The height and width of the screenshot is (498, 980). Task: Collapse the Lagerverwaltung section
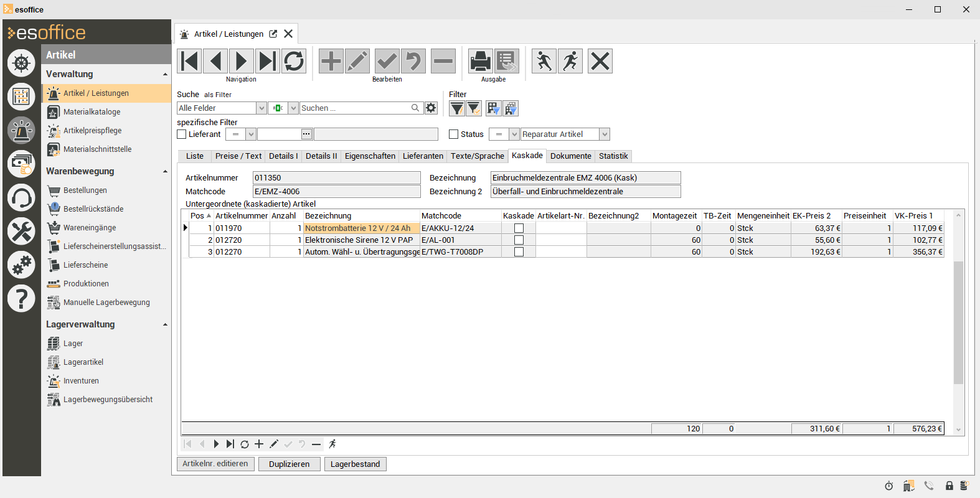tap(165, 324)
